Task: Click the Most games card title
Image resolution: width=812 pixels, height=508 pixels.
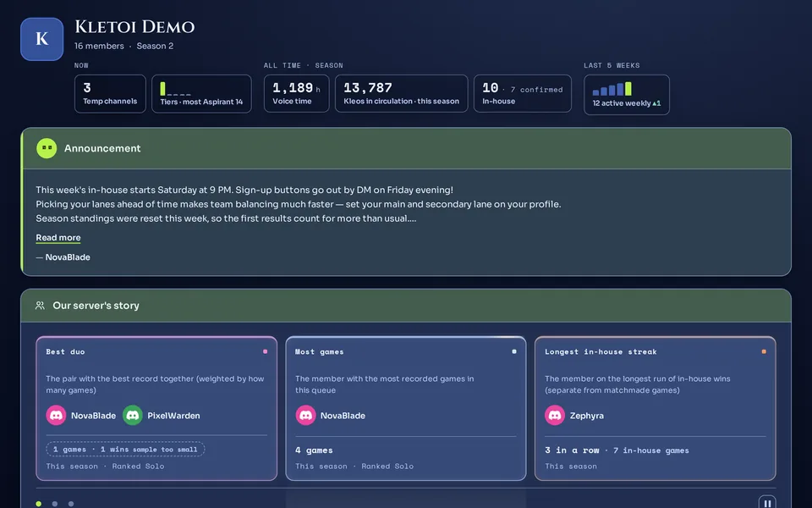Action: [320, 352]
